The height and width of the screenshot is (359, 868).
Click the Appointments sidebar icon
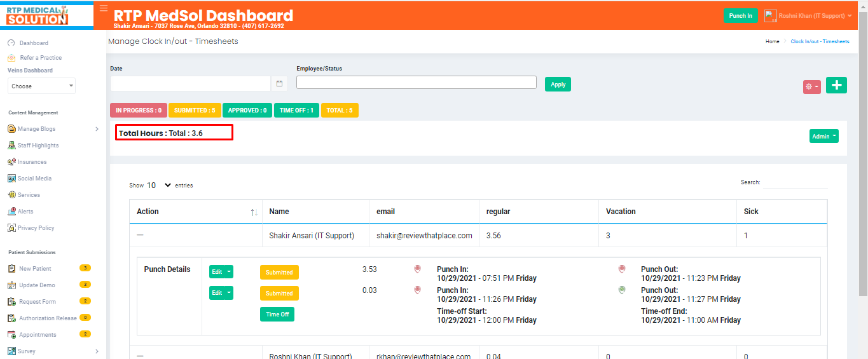pyautogui.click(x=11, y=335)
